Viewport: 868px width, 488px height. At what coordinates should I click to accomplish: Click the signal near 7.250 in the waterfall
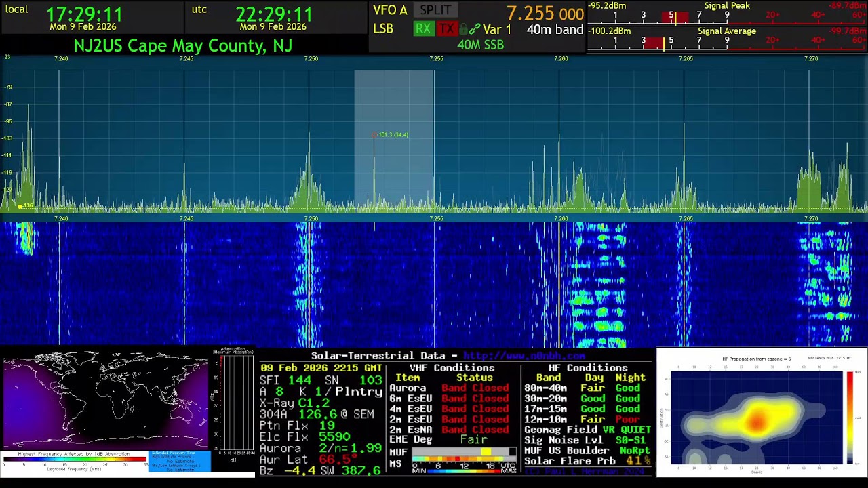tap(307, 285)
